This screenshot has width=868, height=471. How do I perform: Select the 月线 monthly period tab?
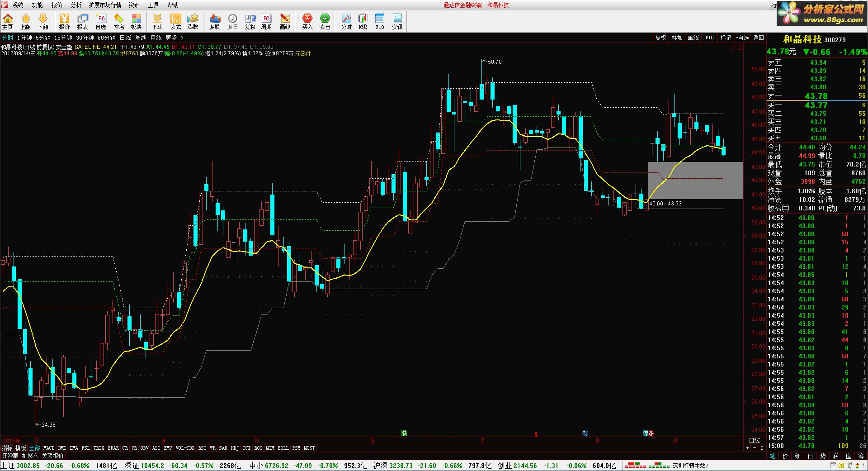(156, 38)
